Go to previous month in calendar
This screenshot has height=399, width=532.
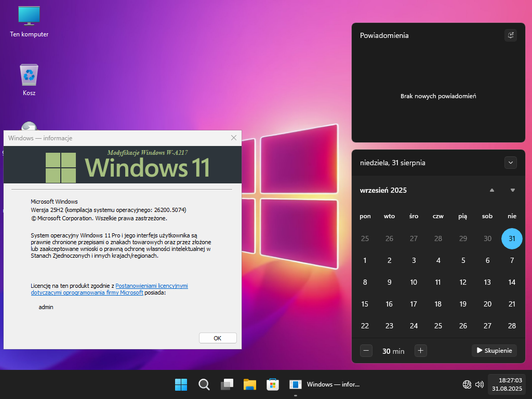pos(492,190)
